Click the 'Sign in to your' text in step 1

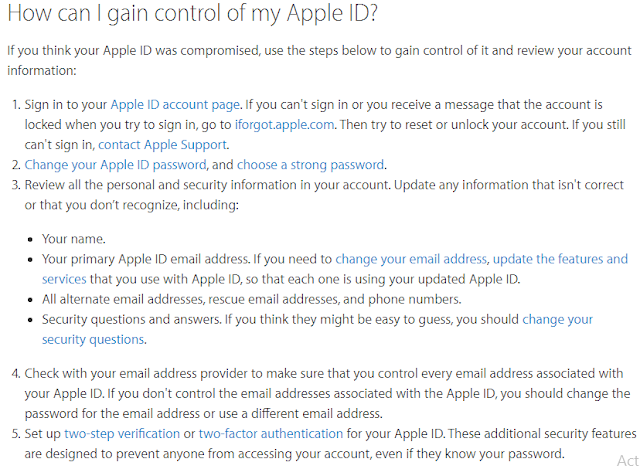click(x=66, y=105)
